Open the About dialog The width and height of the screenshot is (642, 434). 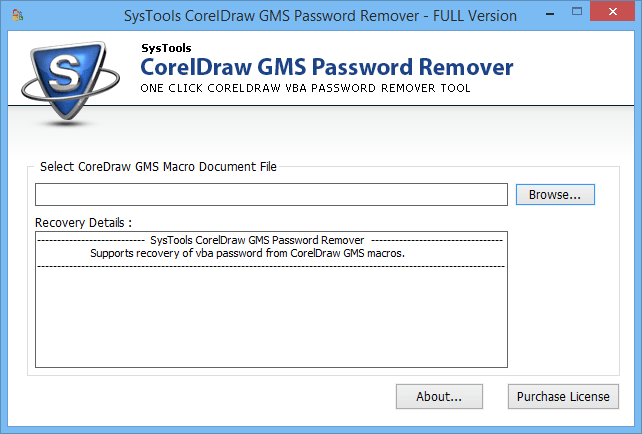coord(439,396)
